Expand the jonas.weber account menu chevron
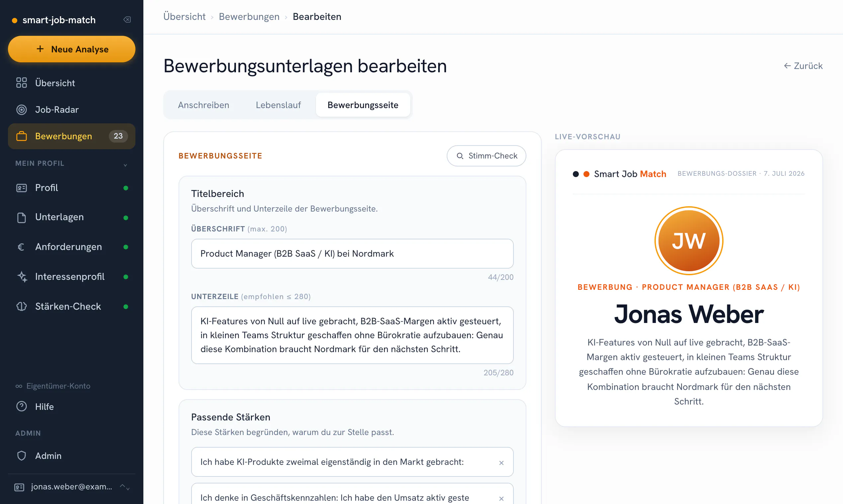The image size is (843, 504). [125, 487]
